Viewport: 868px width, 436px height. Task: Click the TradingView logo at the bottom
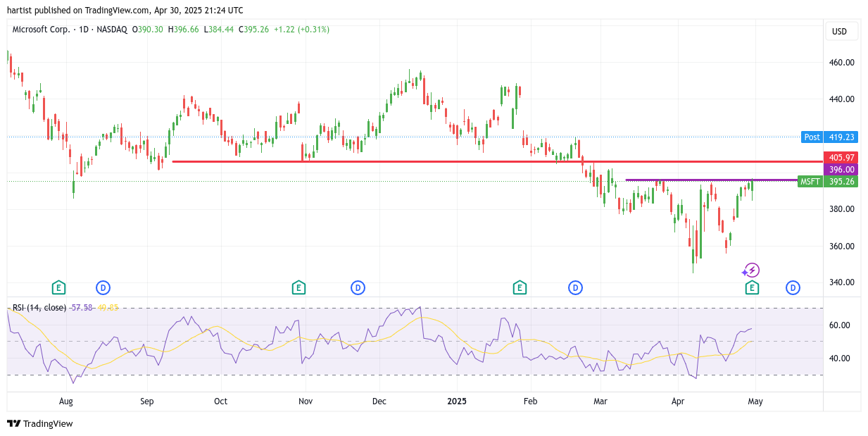pyautogui.click(x=40, y=423)
